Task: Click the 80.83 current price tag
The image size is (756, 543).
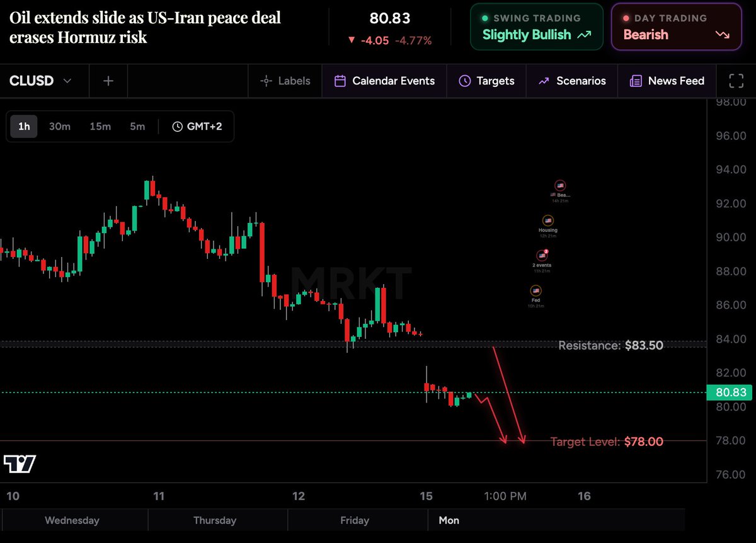Action: pos(731,393)
